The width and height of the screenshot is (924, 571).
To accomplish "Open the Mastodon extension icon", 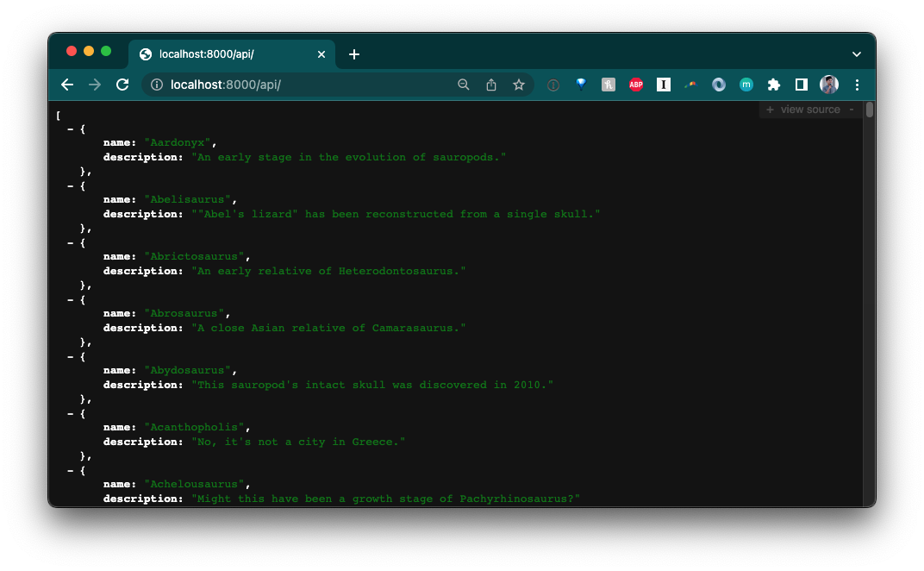I will 746,85.
